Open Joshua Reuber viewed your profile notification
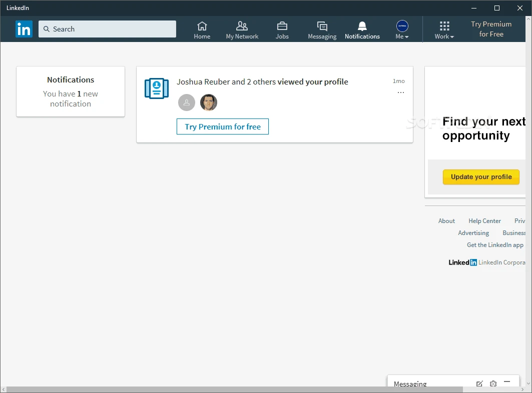Screen dimensions: 532x393 (x=262, y=81)
